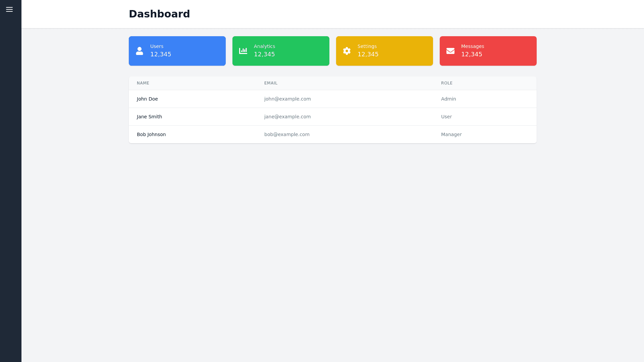644x362 pixels.
Task: Select the Jane Smith name cell
Action: point(149,117)
